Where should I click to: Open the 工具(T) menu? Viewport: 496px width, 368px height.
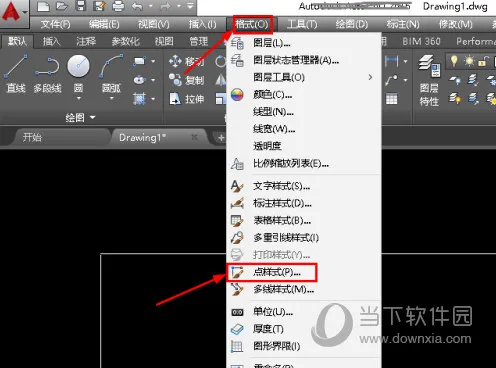(x=302, y=24)
